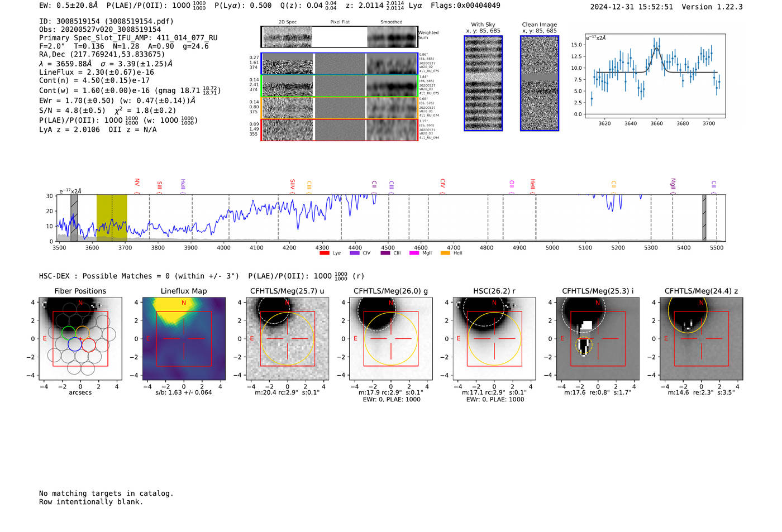Click the blue fiber circle in Fiber Positions
The image size is (782, 532).
pos(75,344)
